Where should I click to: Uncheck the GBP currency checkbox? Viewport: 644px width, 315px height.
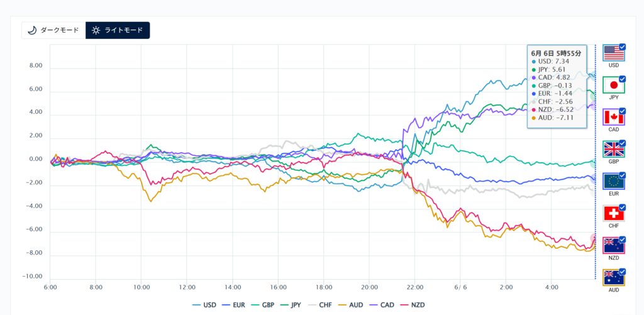[622, 143]
